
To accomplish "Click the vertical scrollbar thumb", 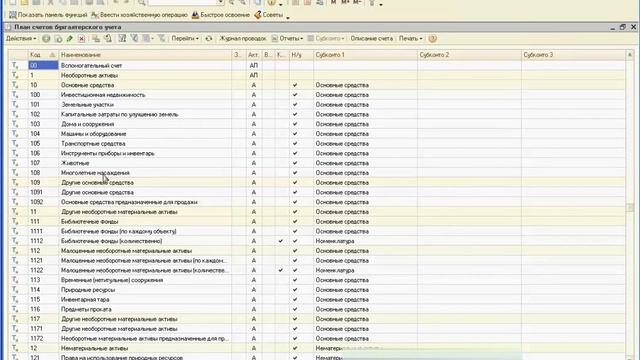I will tap(630, 207).
